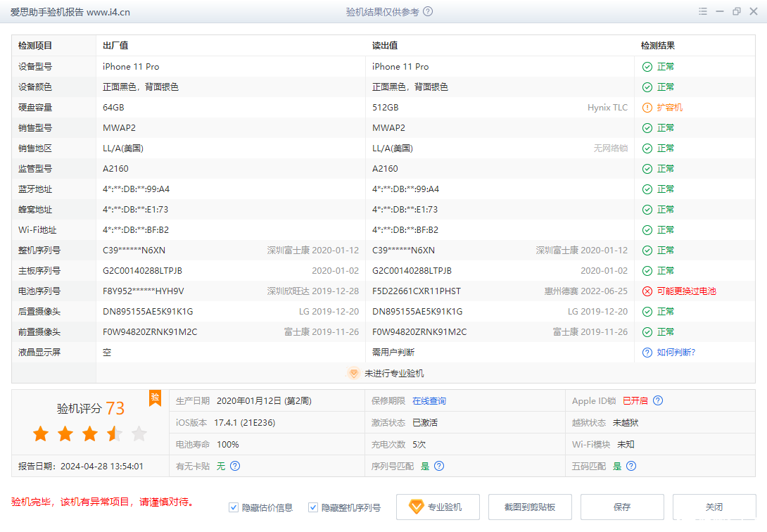Screen dimensions: 767x532
Task: Click the 生产日期 2020年01月12日 value
Action: [x=264, y=401]
